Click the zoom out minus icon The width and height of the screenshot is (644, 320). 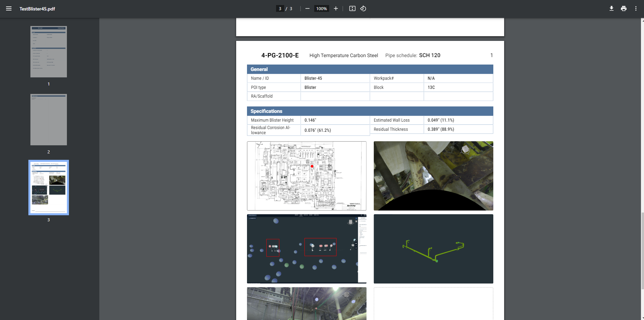(307, 9)
